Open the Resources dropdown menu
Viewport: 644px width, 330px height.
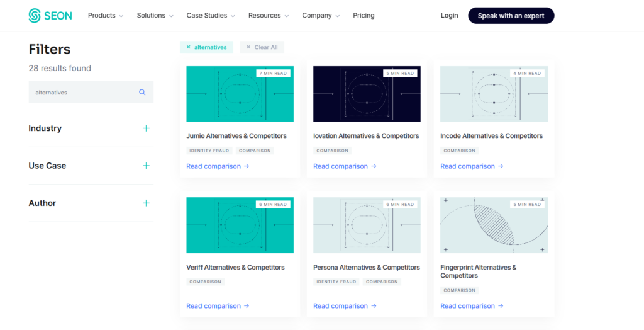pos(269,16)
